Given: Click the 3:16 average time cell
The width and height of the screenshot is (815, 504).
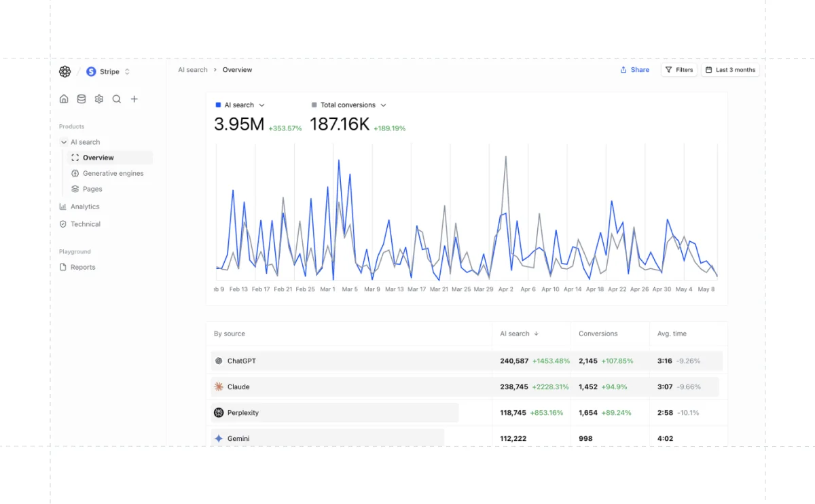Looking at the screenshot, I should (x=665, y=361).
